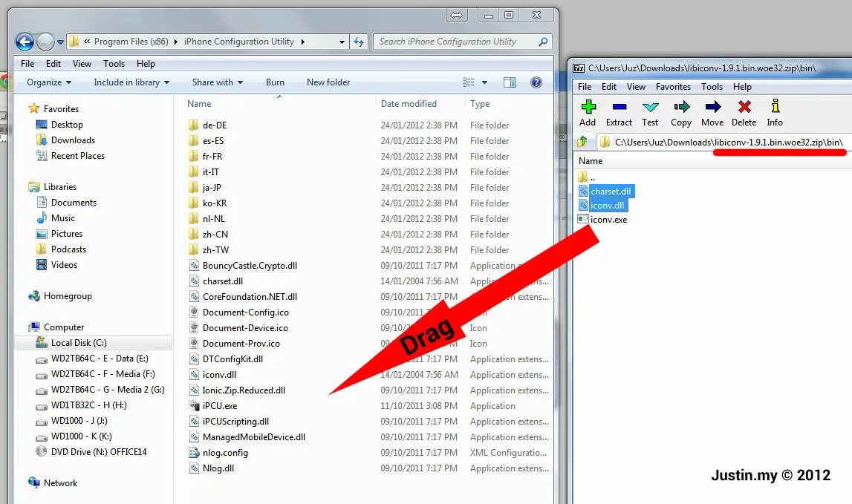Select WD2TB64C - F - Media (F:) drive
The height and width of the screenshot is (504, 852).
click(x=103, y=373)
